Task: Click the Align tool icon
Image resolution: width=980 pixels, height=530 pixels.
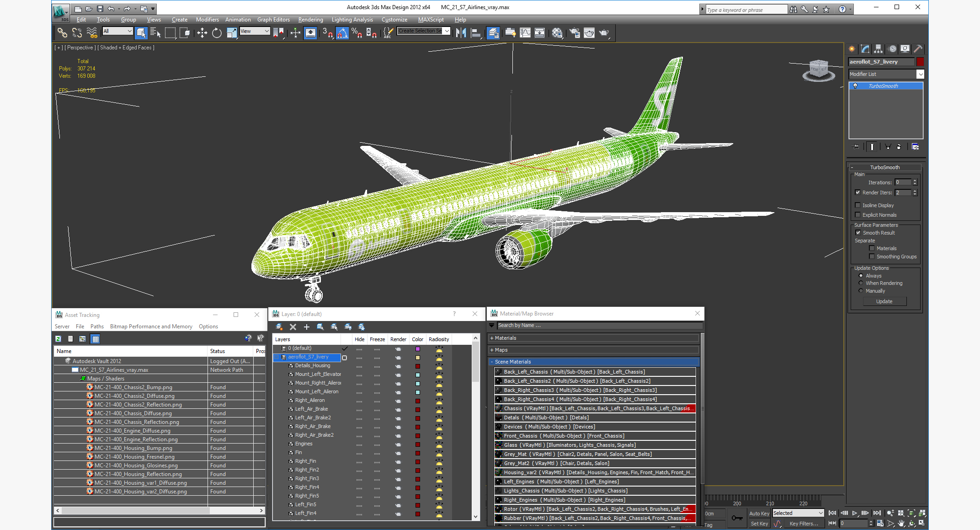Action: [476, 32]
